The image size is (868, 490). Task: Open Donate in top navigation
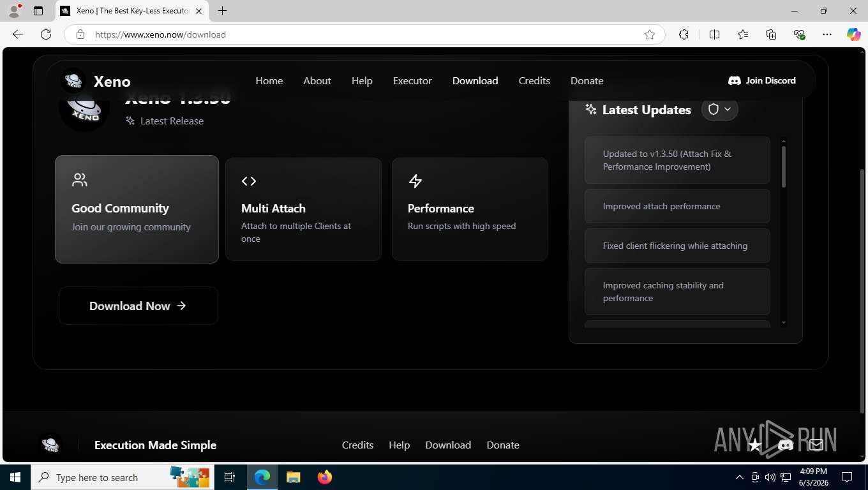(587, 80)
